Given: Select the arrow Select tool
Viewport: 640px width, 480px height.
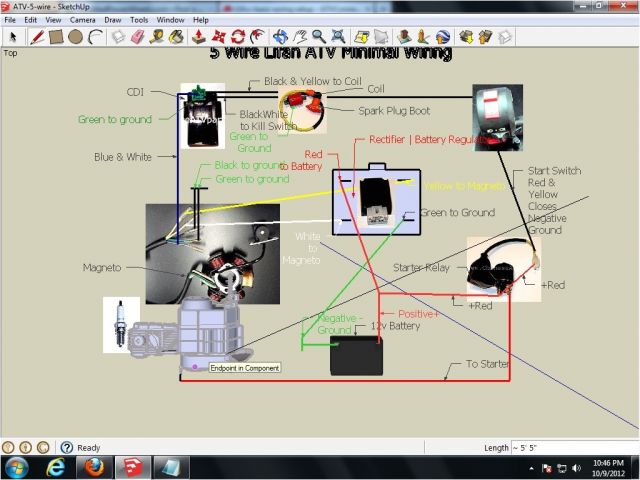Looking at the screenshot, I should coord(13,37).
